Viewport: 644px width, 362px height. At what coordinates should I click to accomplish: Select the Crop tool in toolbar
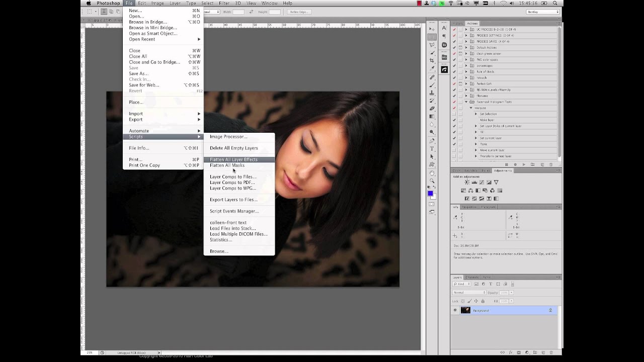[x=432, y=61]
